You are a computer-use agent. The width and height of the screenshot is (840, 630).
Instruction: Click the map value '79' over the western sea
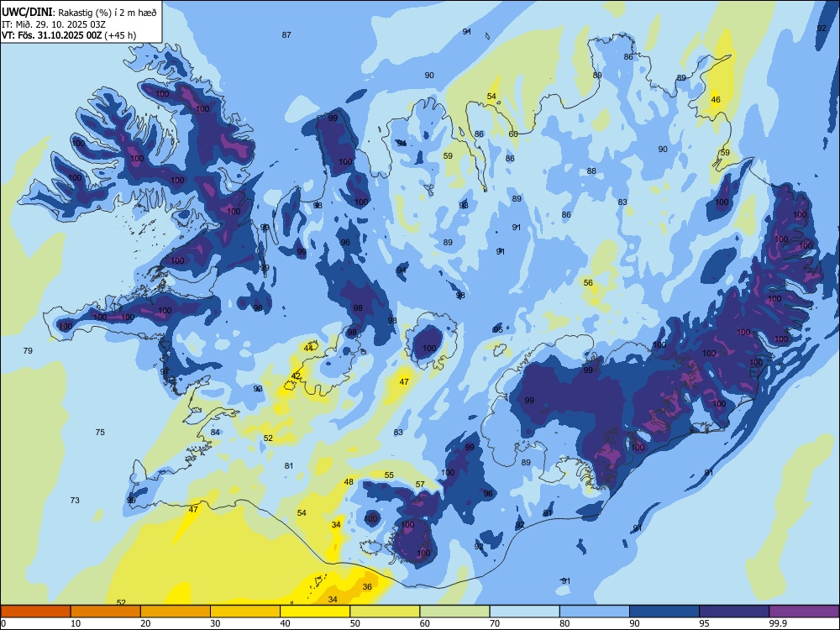click(28, 351)
